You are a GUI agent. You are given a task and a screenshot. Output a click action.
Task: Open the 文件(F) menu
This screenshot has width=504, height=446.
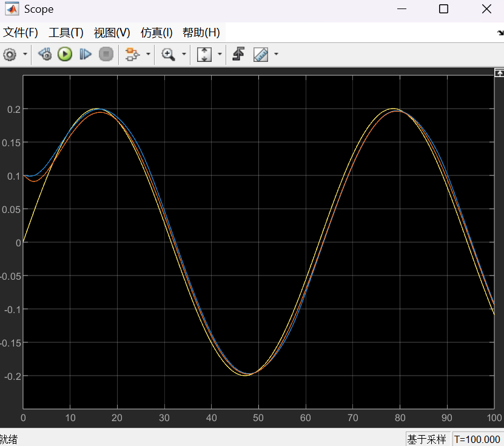point(21,33)
